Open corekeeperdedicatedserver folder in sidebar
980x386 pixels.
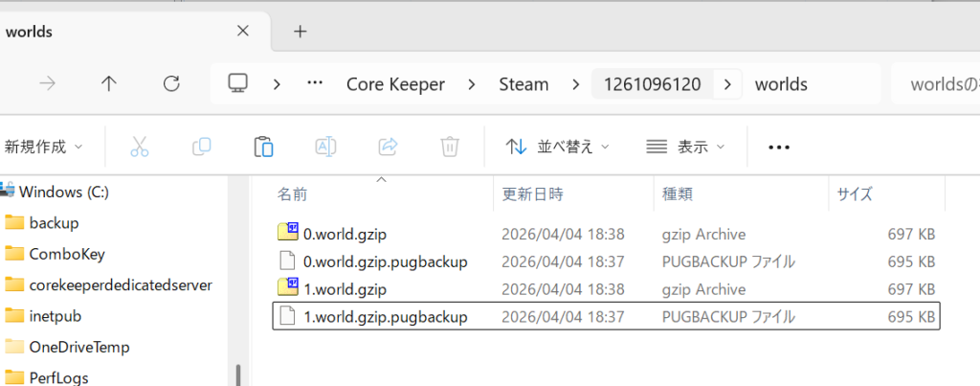pos(120,284)
